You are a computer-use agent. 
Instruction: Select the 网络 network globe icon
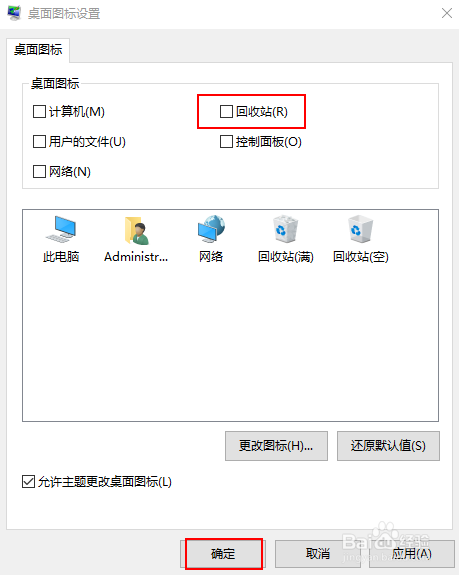(x=211, y=229)
